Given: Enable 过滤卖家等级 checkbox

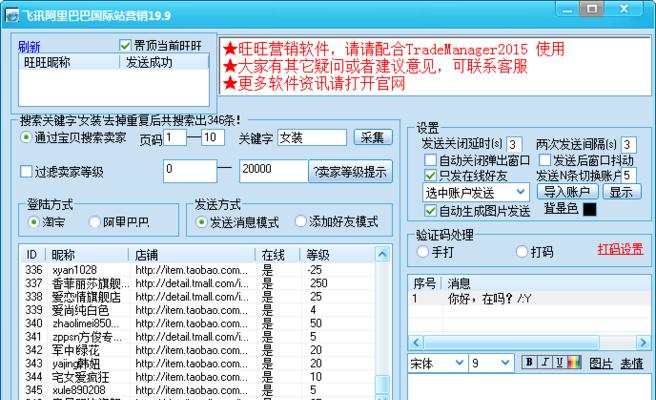Looking at the screenshot, I should coord(26,171).
